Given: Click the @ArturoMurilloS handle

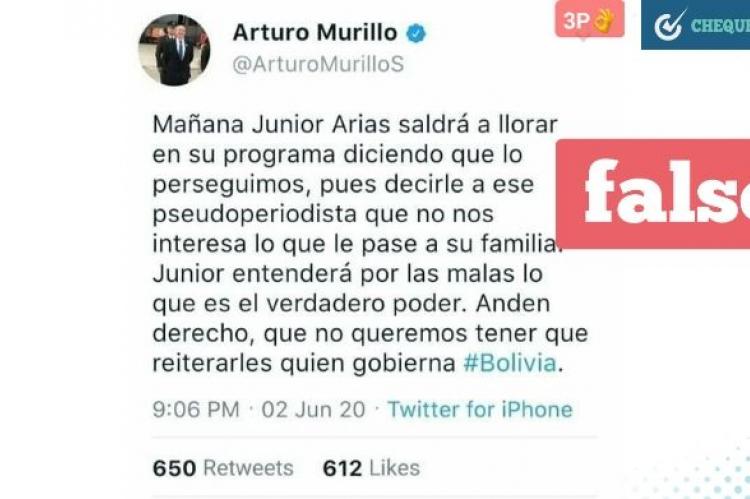Looking at the screenshot, I should [319, 64].
